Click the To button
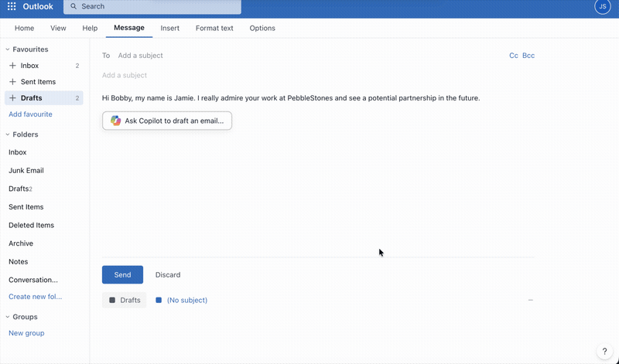The width and height of the screenshot is (619, 364). tap(106, 56)
